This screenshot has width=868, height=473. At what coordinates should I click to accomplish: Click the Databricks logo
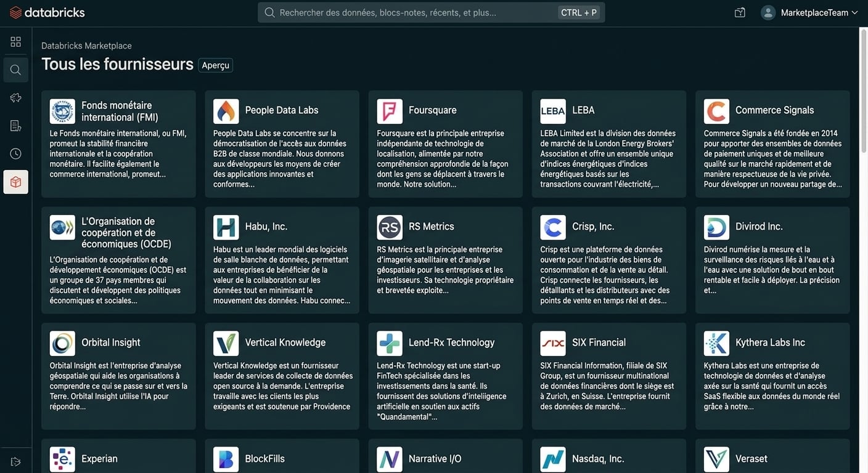47,12
